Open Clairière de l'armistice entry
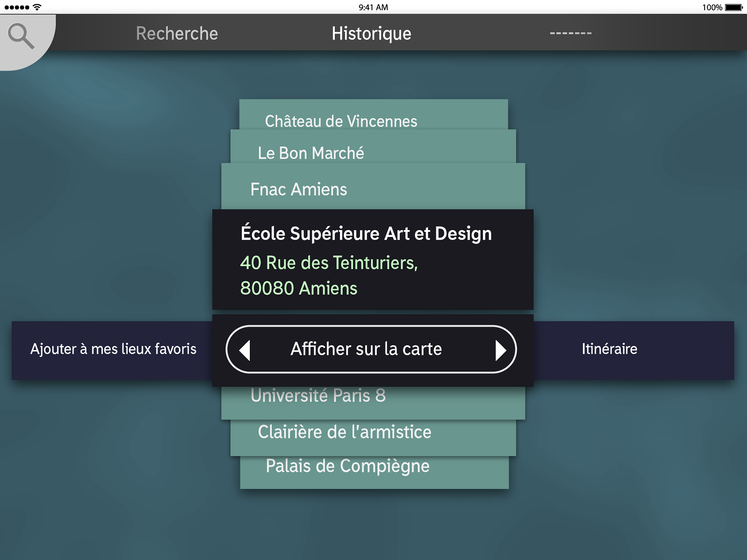This screenshot has height=560, width=747. [373, 437]
